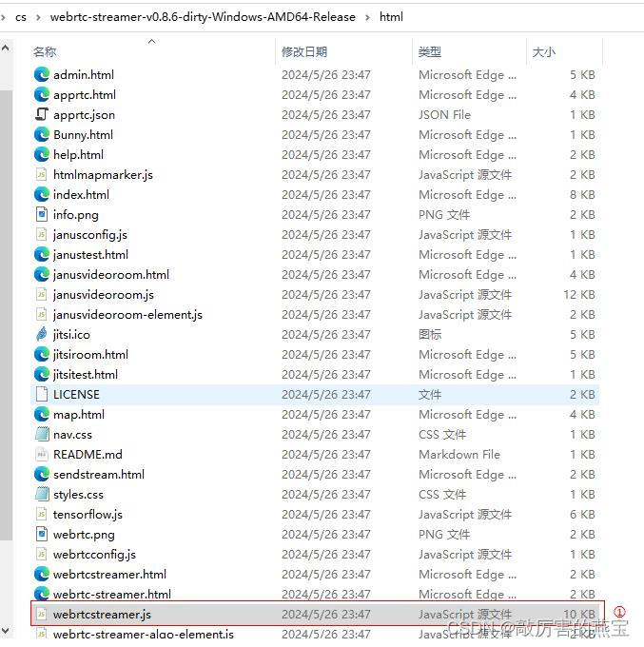The height and width of the screenshot is (647, 644).
Task: Select the file name jitsiroom.html
Action: [90, 355]
